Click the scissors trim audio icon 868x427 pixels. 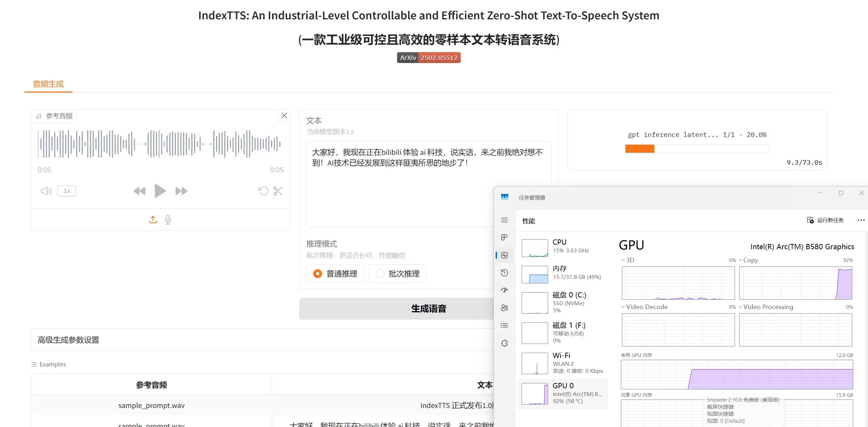click(x=278, y=191)
